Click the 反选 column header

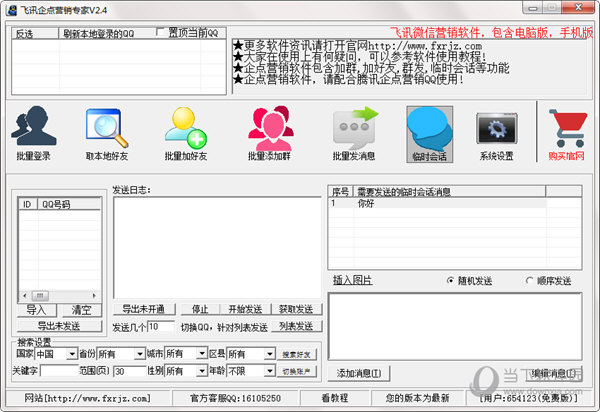tap(35, 34)
